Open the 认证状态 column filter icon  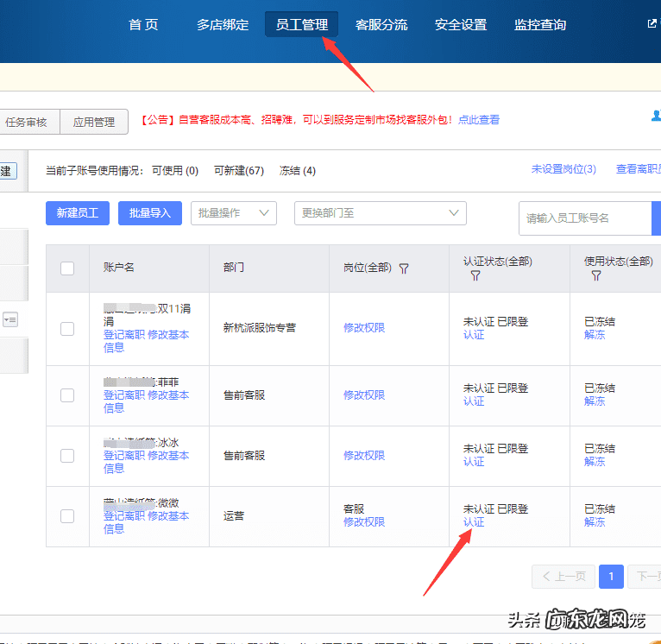point(475,276)
